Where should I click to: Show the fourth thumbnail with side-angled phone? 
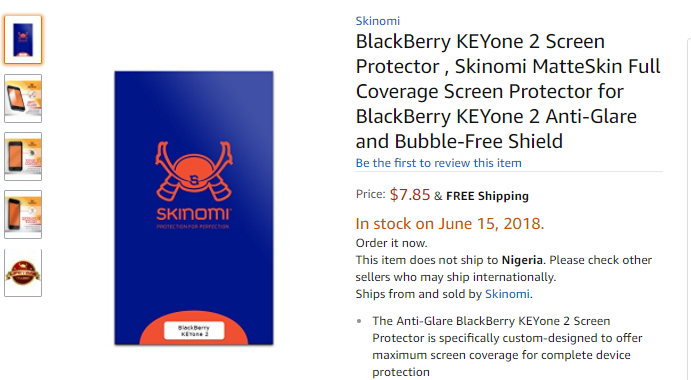click(23, 215)
